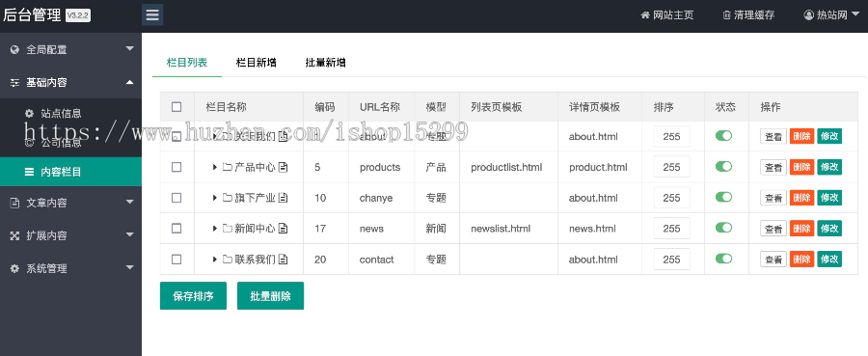Expand the 系统管理 sidebar menu arrow
The height and width of the screenshot is (356, 868).
(x=129, y=267)
